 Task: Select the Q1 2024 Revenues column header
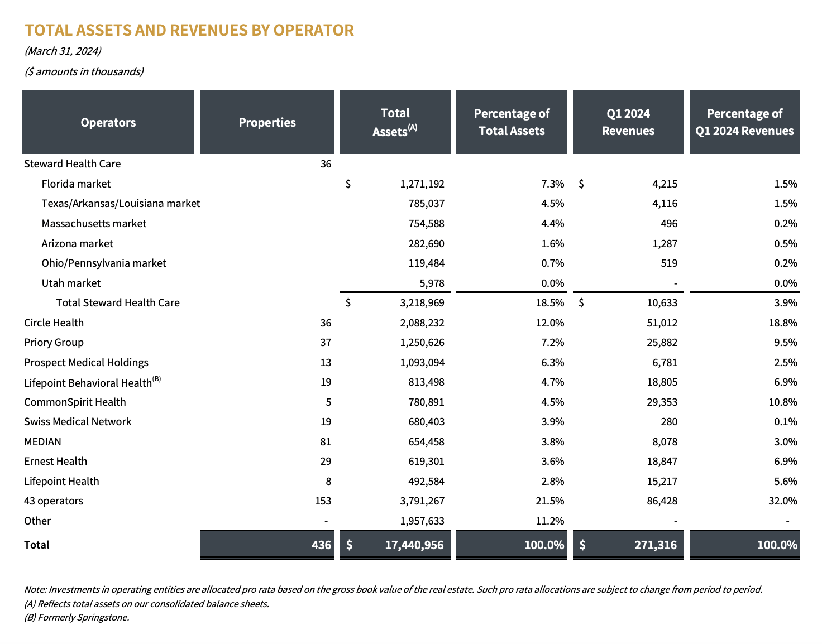click(x=628, y=122)
